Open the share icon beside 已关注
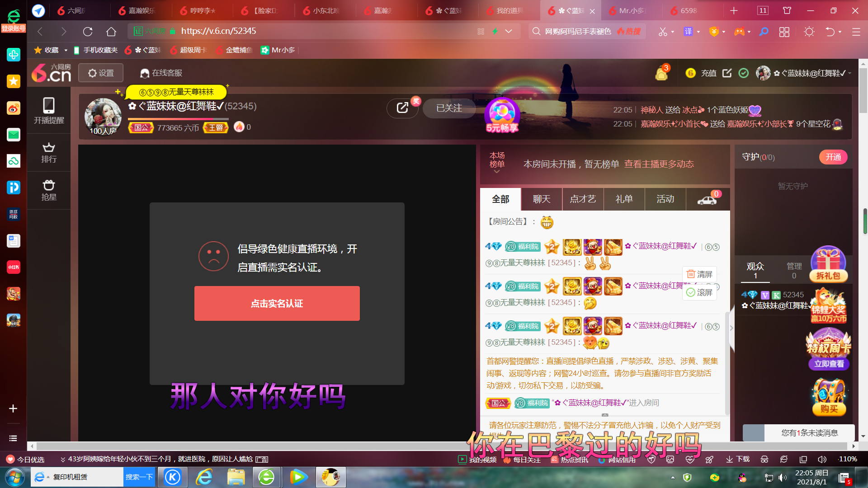This screenshot has height=488, width=868. click(402, 108)
